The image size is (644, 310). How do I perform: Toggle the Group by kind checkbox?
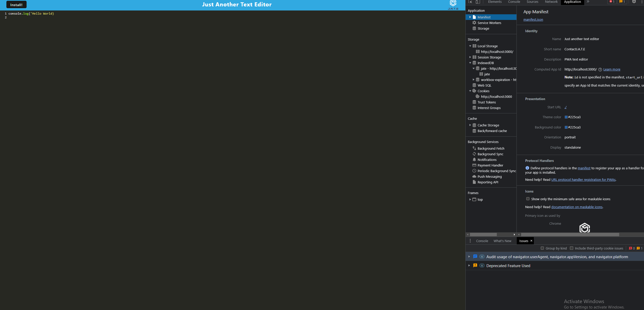pos(542,248)
